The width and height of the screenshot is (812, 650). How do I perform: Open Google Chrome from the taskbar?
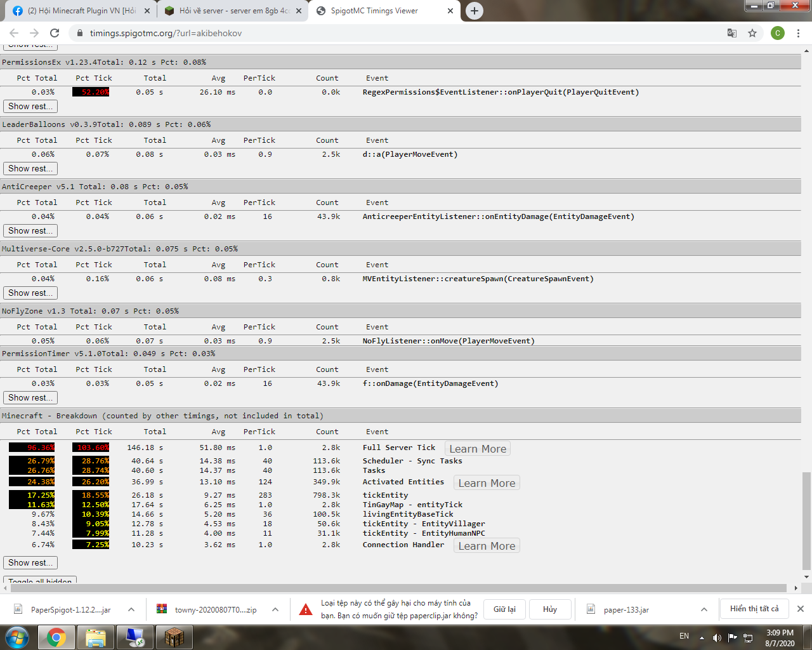click(x=56, y=637)
